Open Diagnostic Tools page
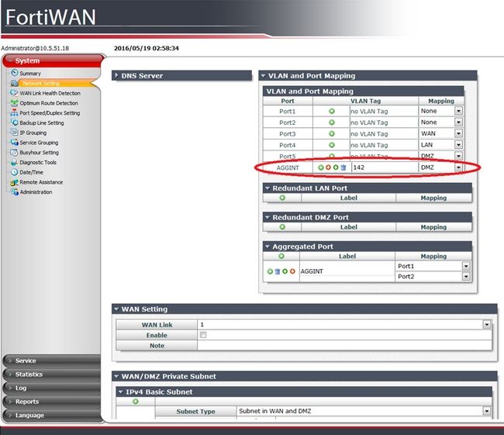 coord(38,162)
